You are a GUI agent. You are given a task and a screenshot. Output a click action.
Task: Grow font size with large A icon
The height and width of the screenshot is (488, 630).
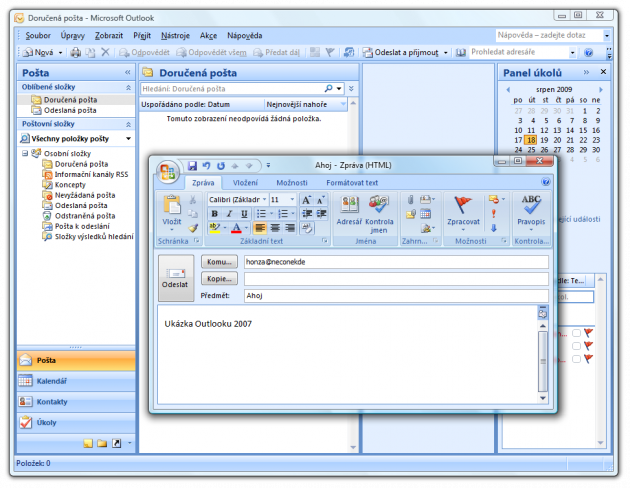click(306, 200)
